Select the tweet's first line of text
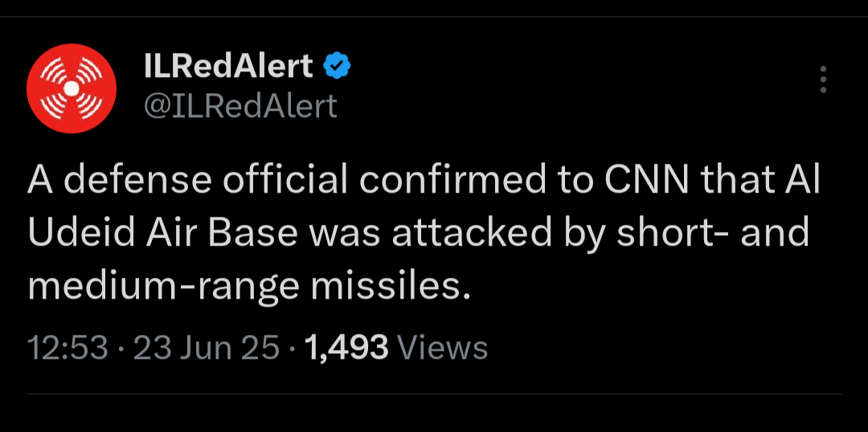 (x=424, y=181)
